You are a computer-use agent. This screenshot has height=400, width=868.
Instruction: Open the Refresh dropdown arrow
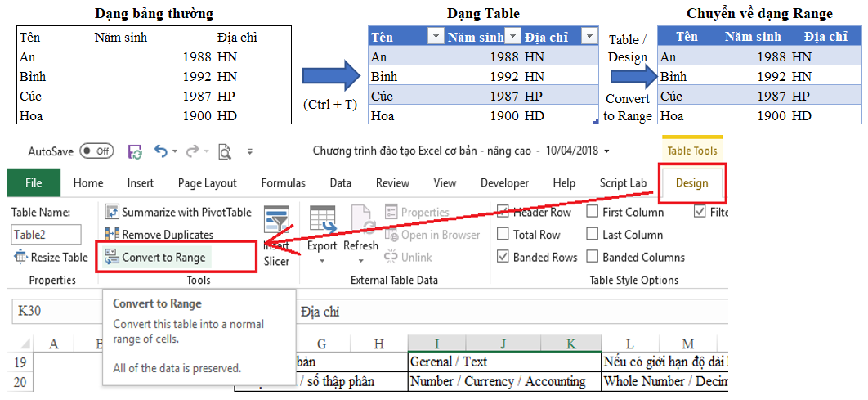pyautogui.click(x=360, y=261)
